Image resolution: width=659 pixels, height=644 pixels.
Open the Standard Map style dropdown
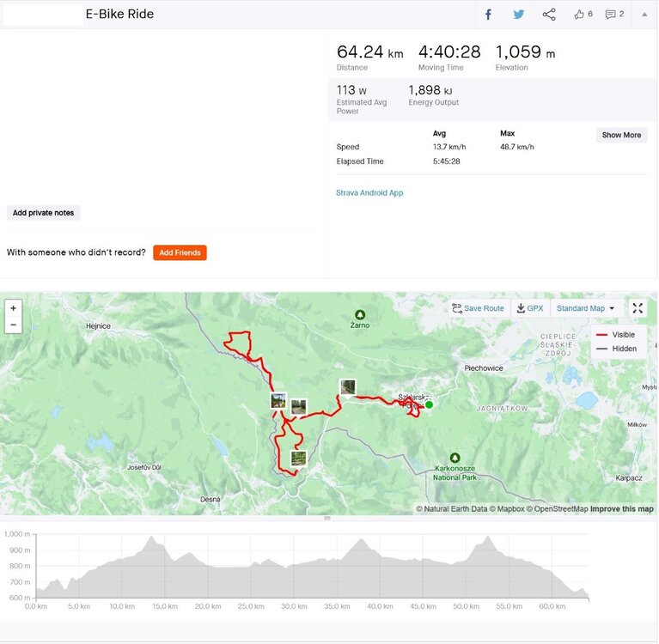tap(586, 308)
